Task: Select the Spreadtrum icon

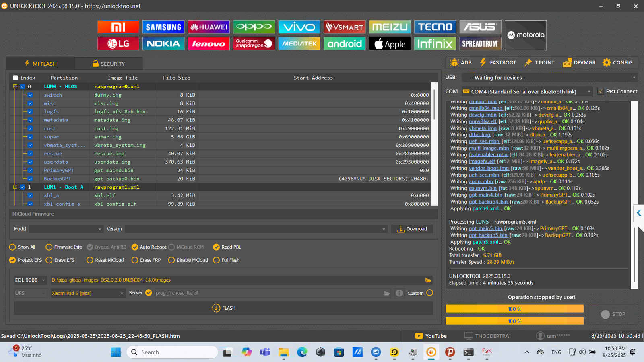Action: (480, 43)
